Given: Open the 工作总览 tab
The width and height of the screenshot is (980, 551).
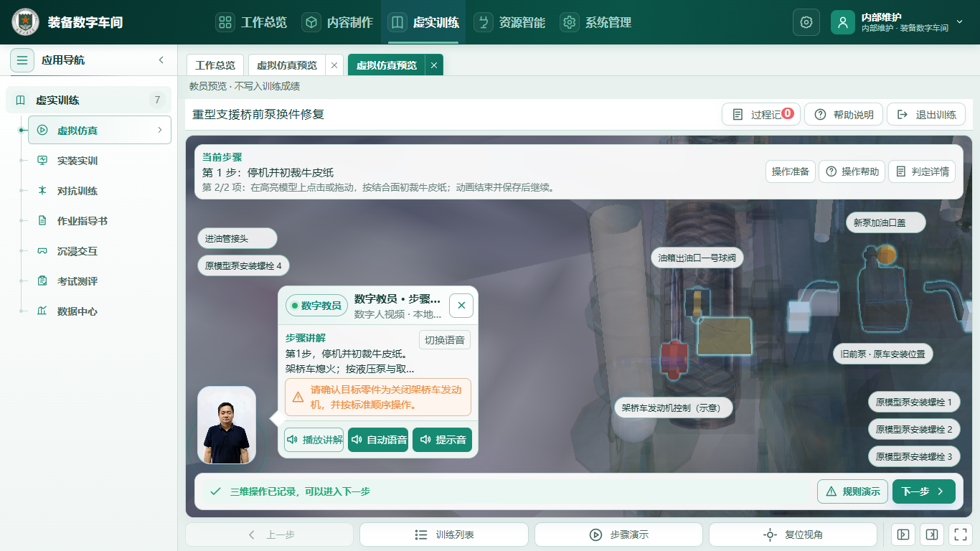Looking at the screenshot, I should pyautogui.click(x=215, y=65).
